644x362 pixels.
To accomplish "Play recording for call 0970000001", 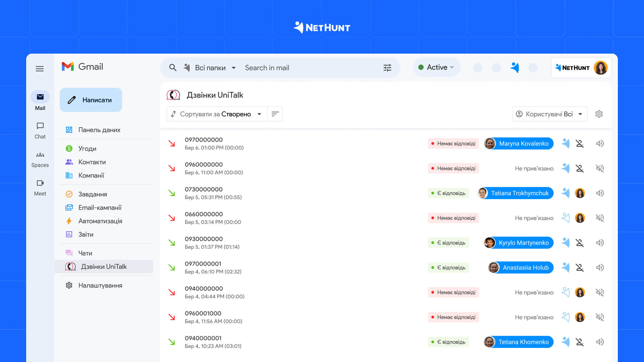I will [600, 267].
